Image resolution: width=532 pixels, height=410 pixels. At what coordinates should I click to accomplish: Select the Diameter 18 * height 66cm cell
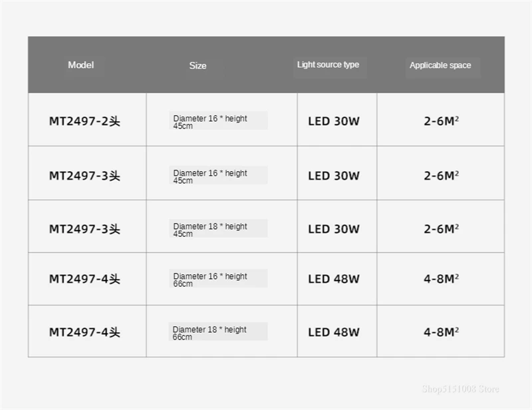[218, 331]
